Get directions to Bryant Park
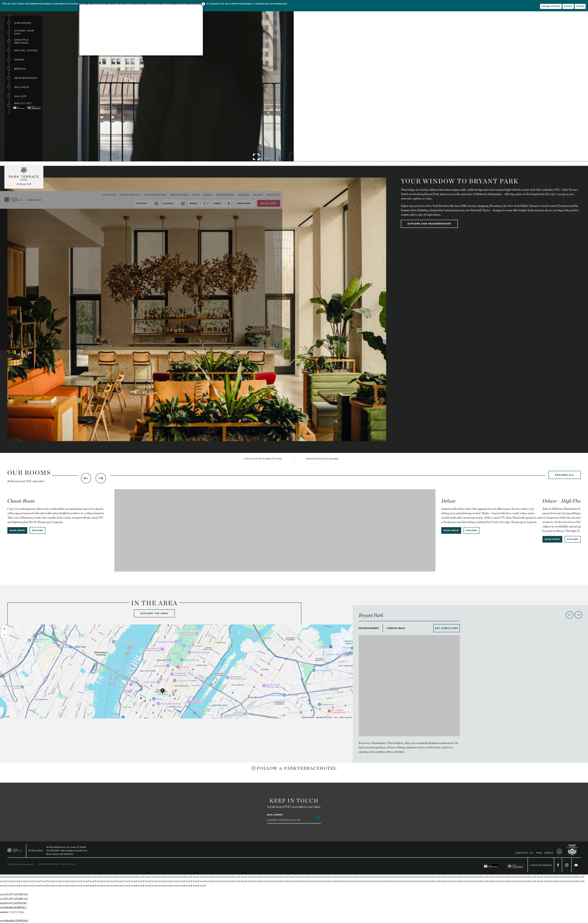 pyautogui.click(x=447, y=628)
